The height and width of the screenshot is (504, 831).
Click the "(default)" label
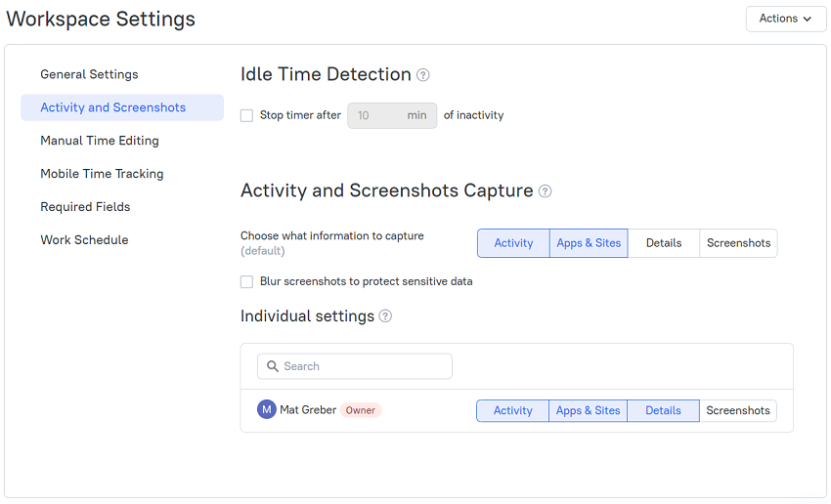click(262, 250)
